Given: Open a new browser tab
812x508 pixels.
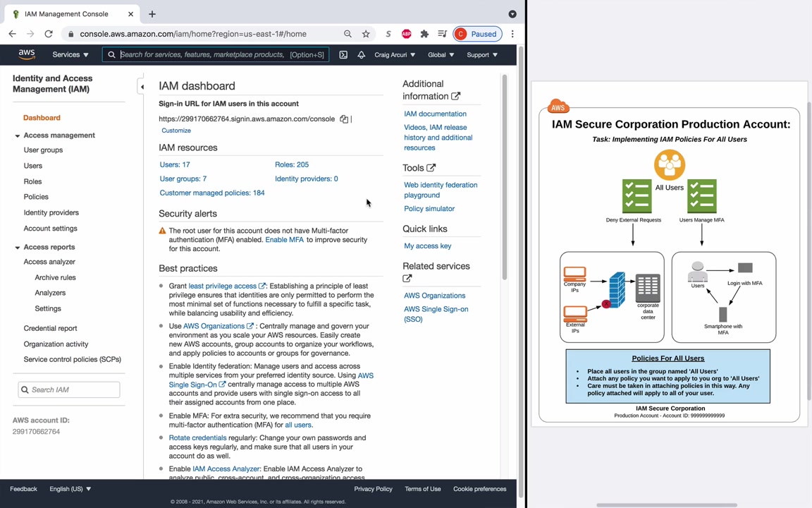Looking at the screenshot, I should 152,14.
